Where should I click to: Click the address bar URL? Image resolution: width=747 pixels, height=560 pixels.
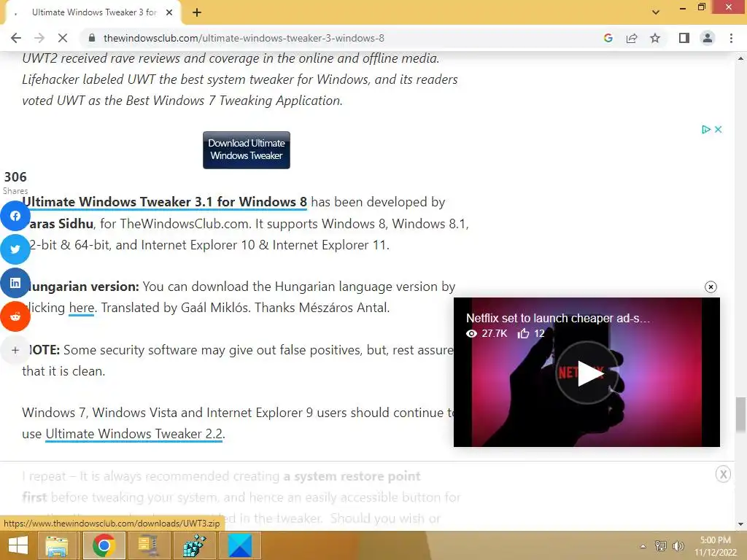(244, 38)
